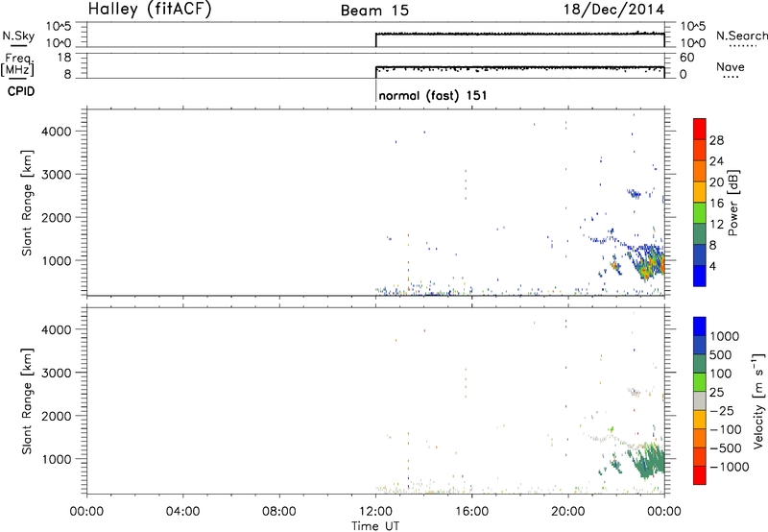Click the "4" power colorbar label

712,266
